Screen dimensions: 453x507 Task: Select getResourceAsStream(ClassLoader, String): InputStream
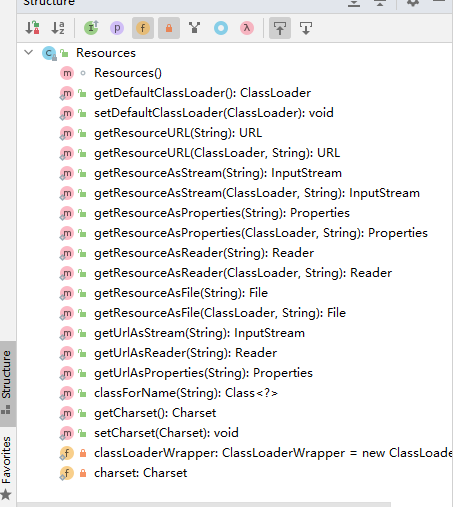(257, 193)
